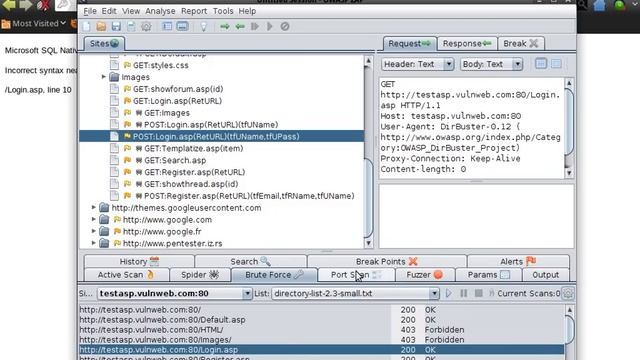The image size is (640, 360).
Task: Click the first window layout icon in toolbar
Action: click(167, 27)
